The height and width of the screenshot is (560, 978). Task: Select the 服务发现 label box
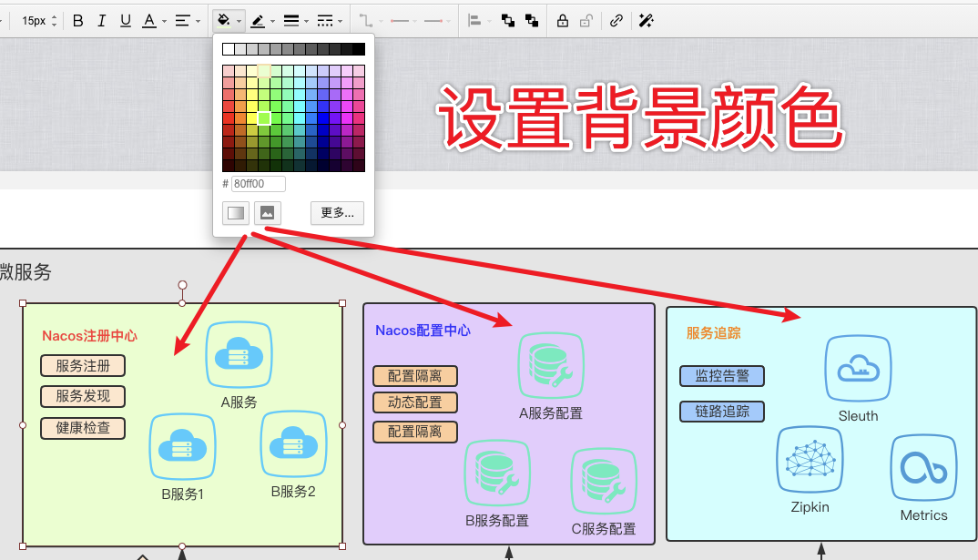tap(83, 396)
